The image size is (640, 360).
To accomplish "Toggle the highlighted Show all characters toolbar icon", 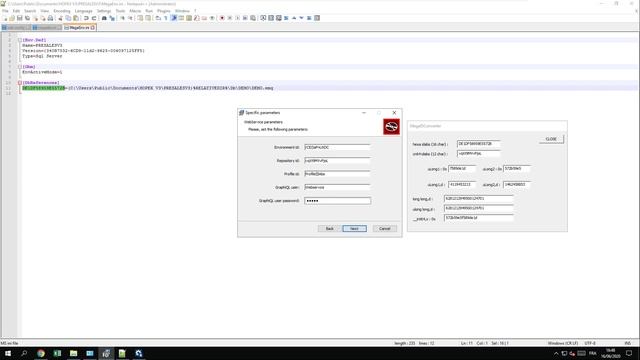I will (174, 18).
